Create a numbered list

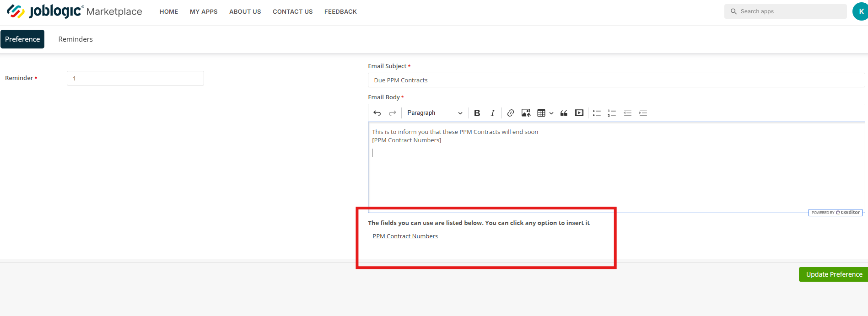pyautogui.click(x=612, y=113)
